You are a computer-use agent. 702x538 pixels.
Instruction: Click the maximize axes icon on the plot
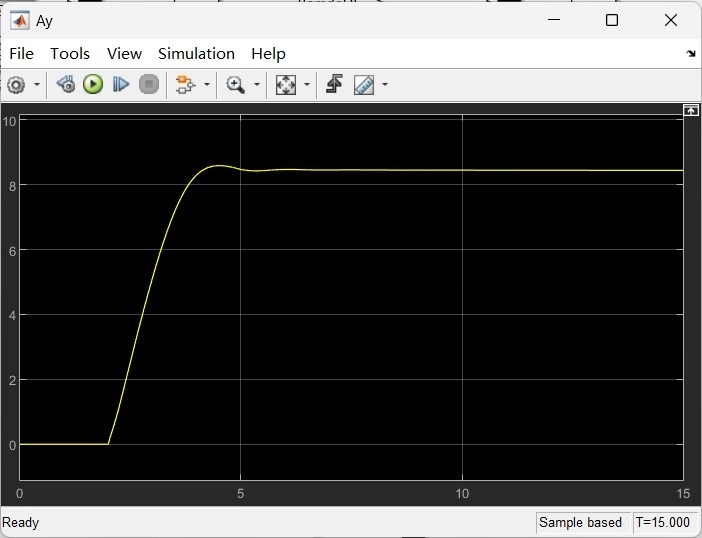coord(690,110)
